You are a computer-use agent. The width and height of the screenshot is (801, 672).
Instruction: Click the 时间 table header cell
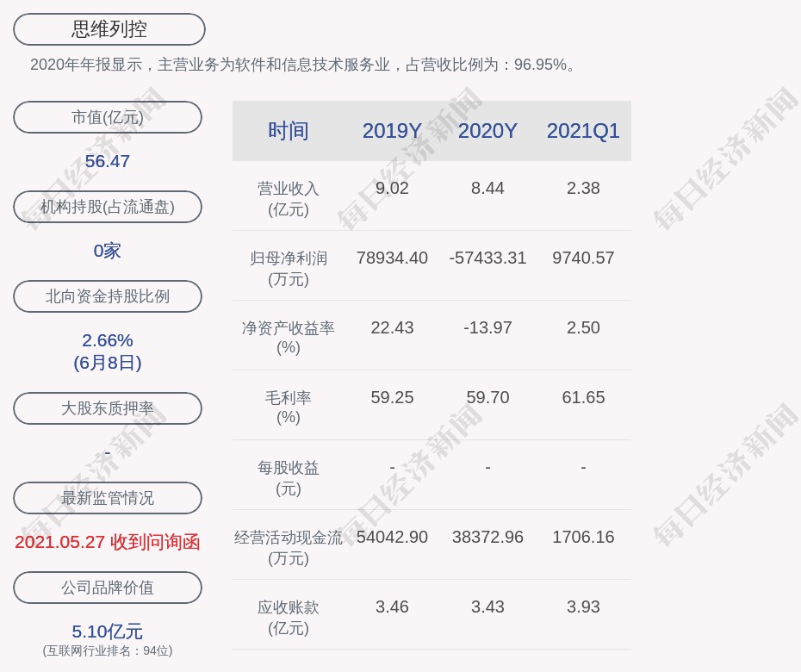tap(289, 131)
